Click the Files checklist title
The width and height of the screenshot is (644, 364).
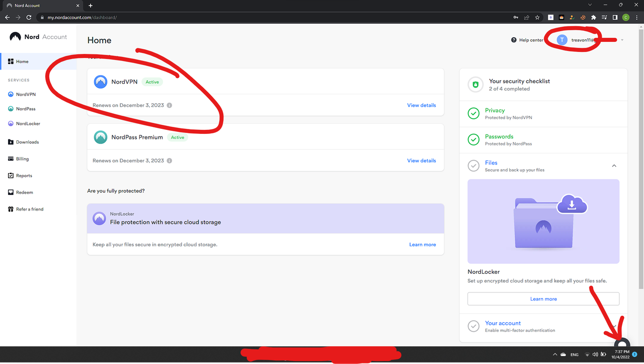(x=491, y=163)
